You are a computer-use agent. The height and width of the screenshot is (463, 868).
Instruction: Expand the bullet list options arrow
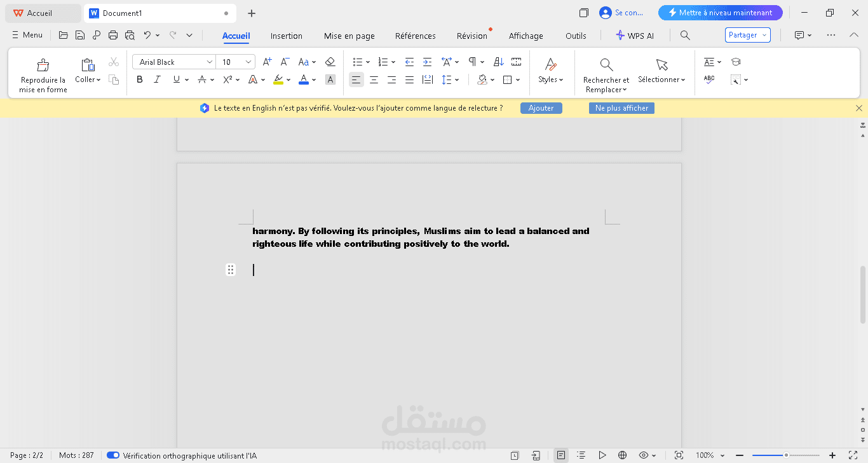point(369,62)
